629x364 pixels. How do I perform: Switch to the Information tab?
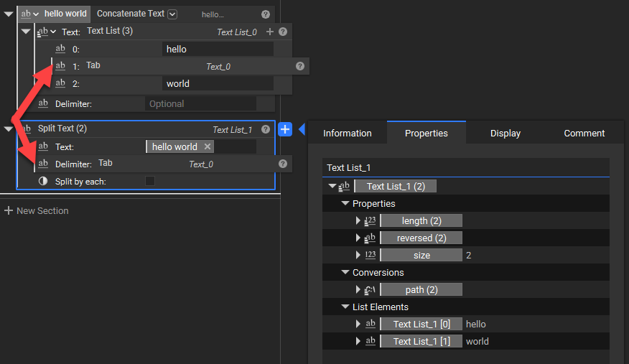pyautogui.click(x=348, y=133)
